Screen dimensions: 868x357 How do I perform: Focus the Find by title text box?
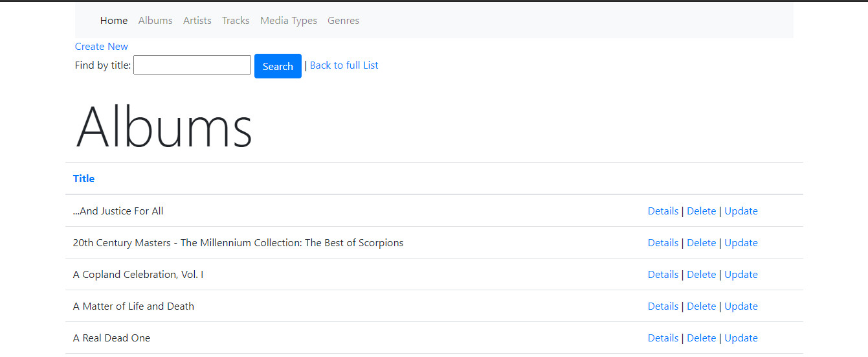[x=192, y=65]
